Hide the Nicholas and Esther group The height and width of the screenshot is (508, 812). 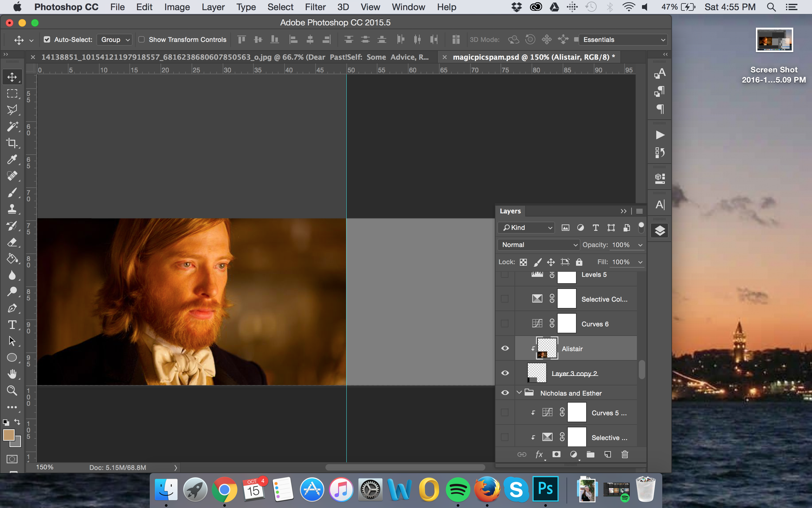coord(505,393)
